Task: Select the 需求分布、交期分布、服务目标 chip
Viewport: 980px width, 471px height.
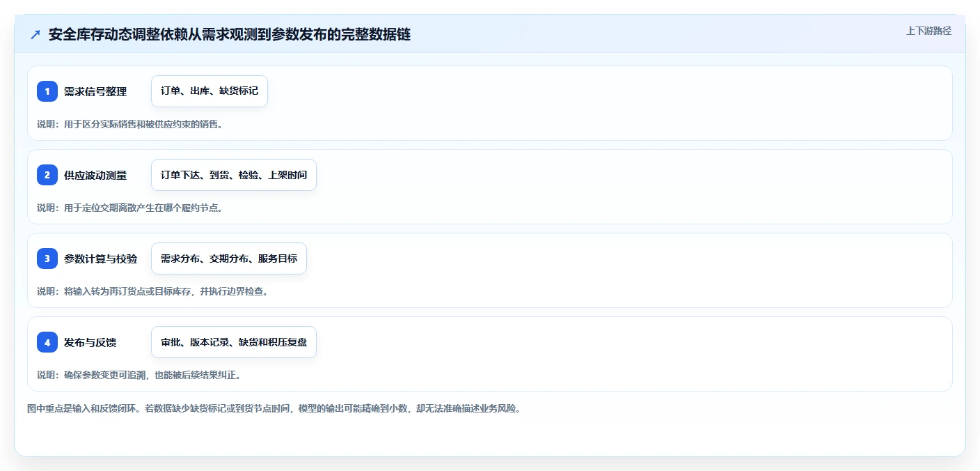Action: (229, 258)
